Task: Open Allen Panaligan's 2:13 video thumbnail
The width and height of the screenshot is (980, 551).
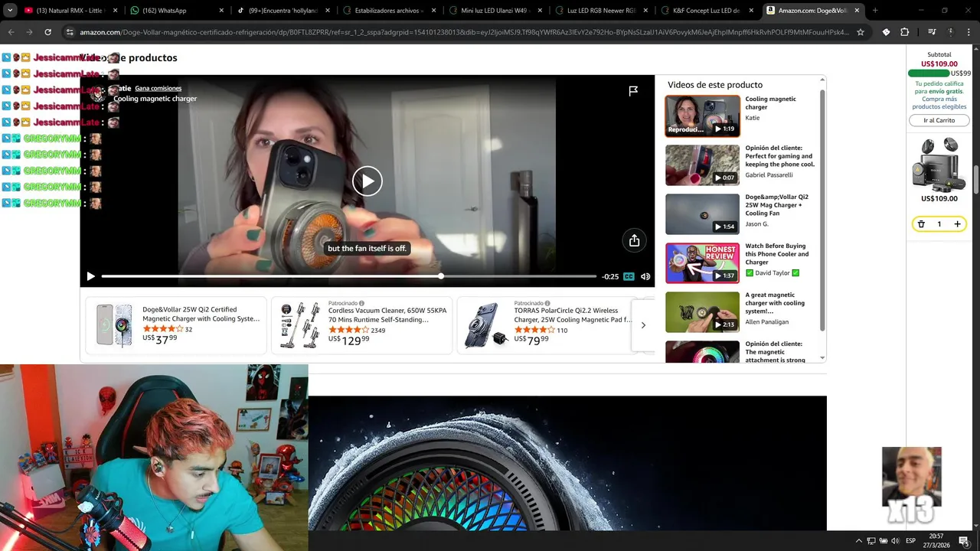Action: pos(702,311)
